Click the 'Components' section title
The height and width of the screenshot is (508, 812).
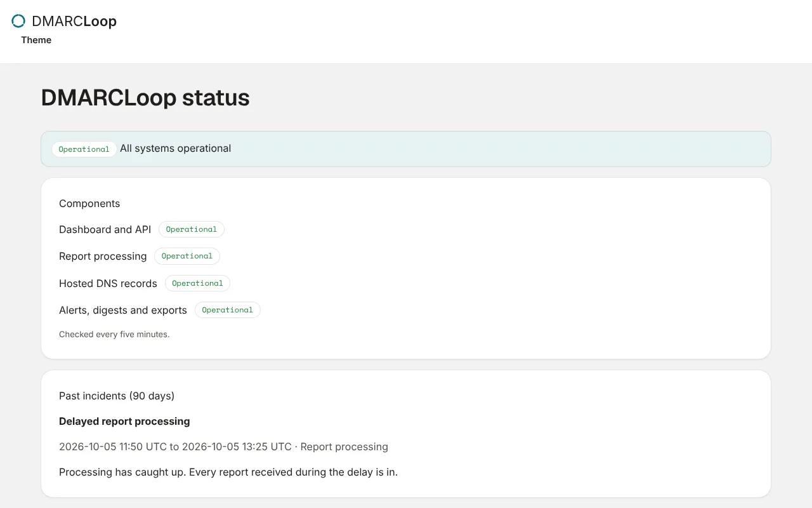tap(89, 204)
